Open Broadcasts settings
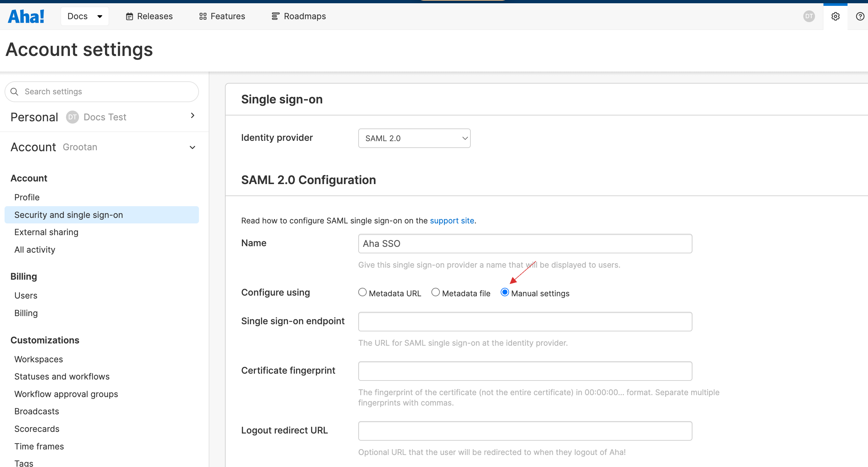 point(36,411)
